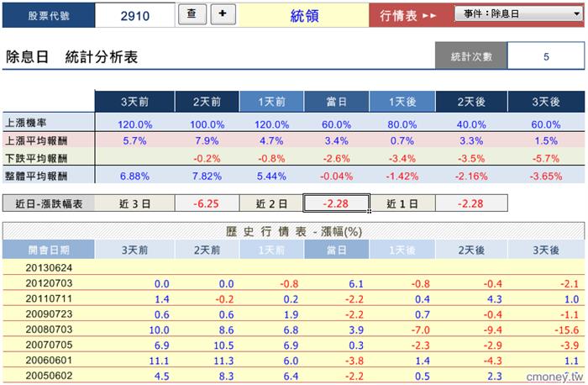The width and height of the screenshot is (588, 385).
Task: Select the date row 20120703
Action: coord(293,283)
